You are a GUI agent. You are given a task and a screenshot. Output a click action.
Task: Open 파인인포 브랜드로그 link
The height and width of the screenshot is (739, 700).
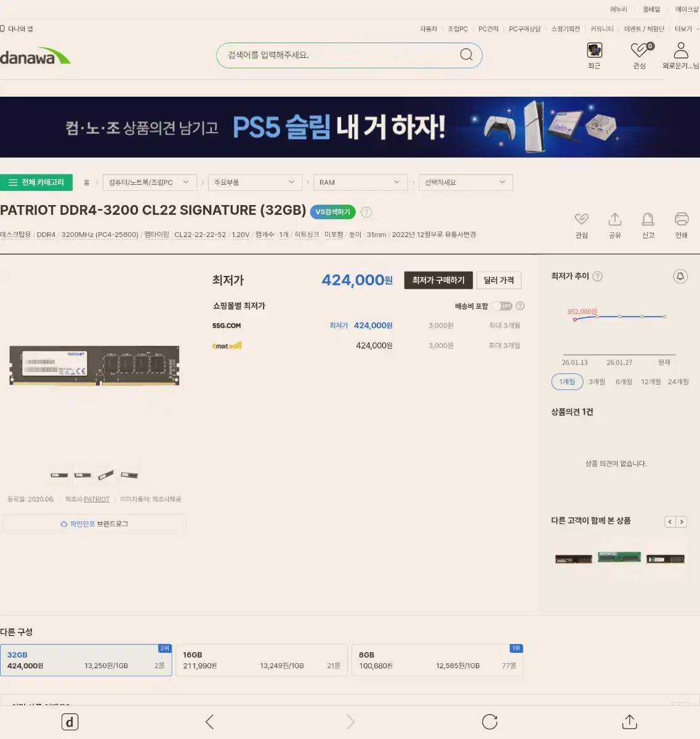coord(94,524)
